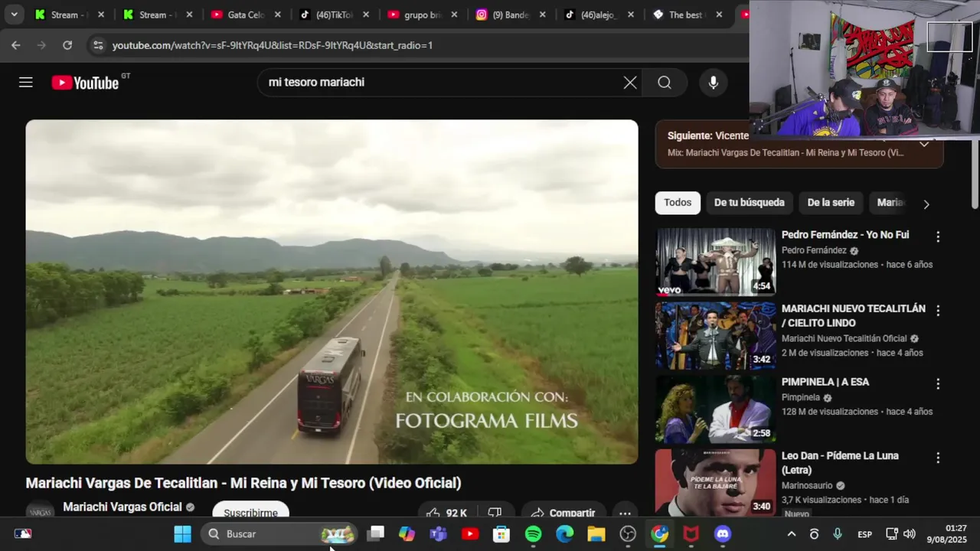Play Pimpinela A Esa thumbnail

(715, 409)
